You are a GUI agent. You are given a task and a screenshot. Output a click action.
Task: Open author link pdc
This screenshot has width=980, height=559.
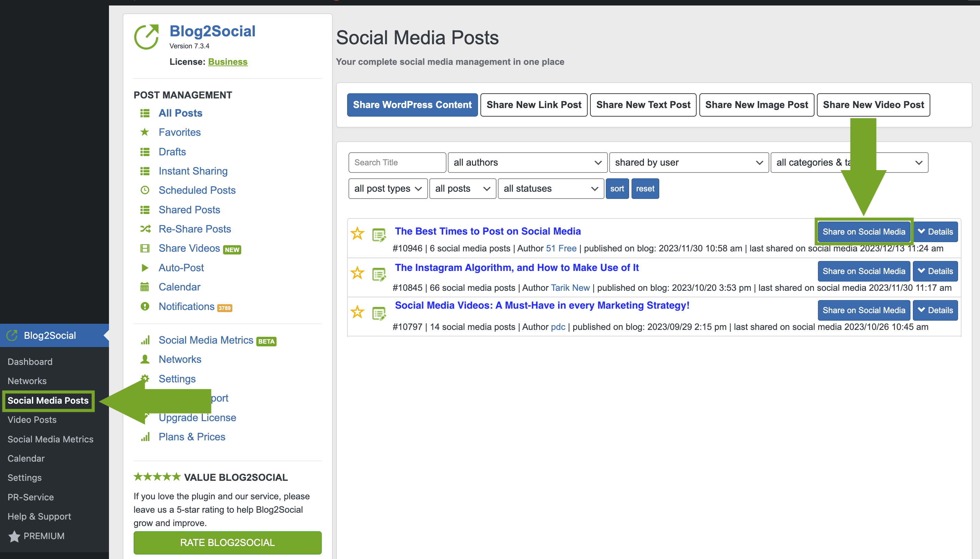coord(558,327)
